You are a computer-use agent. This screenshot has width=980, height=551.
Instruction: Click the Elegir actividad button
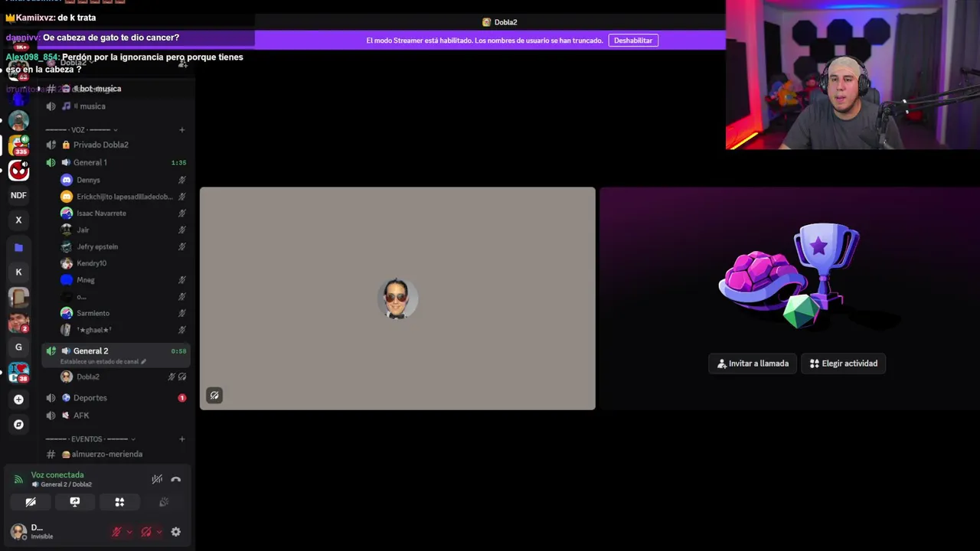[844, 364]
